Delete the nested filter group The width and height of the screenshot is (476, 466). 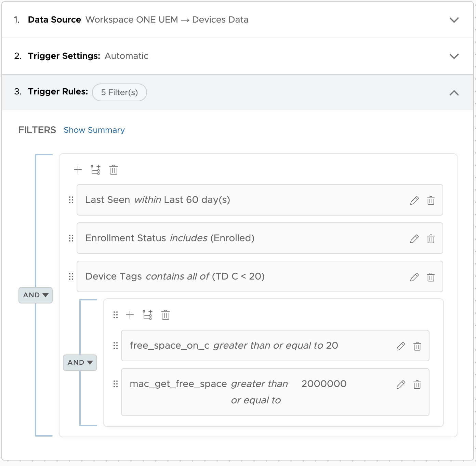click(x=166, y=315)
